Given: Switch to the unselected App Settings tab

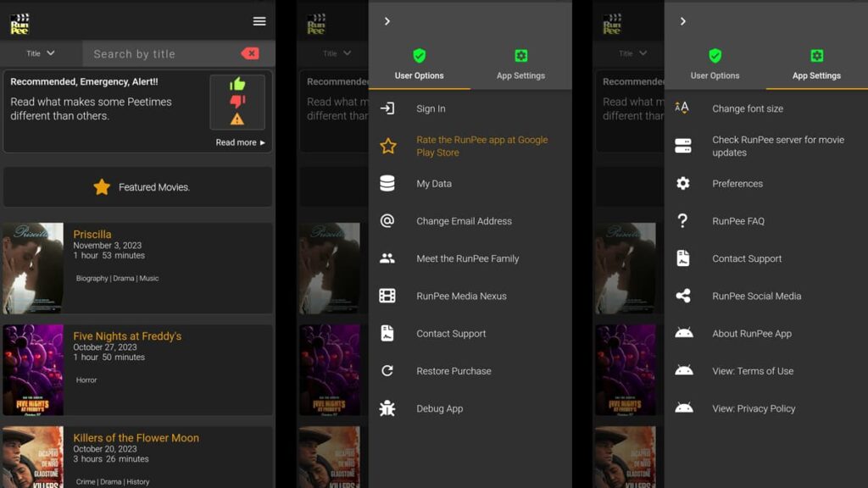Looking at the screenshot, I should click(520, 64).
